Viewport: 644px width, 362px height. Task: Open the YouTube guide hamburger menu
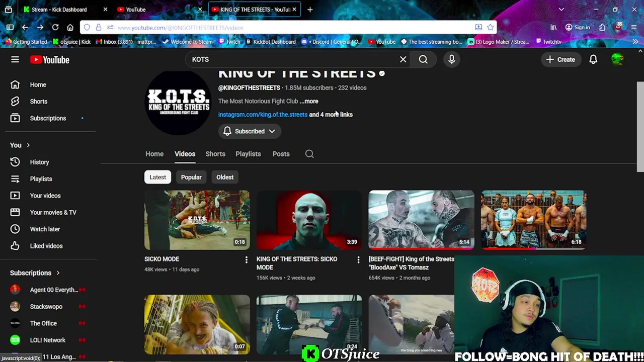click(15, 59)
